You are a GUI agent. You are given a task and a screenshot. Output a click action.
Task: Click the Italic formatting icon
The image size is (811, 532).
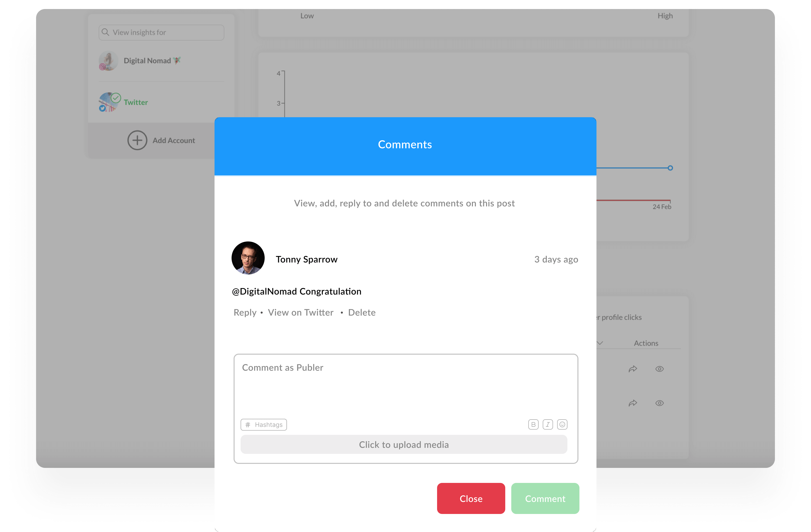click(547, 425)
